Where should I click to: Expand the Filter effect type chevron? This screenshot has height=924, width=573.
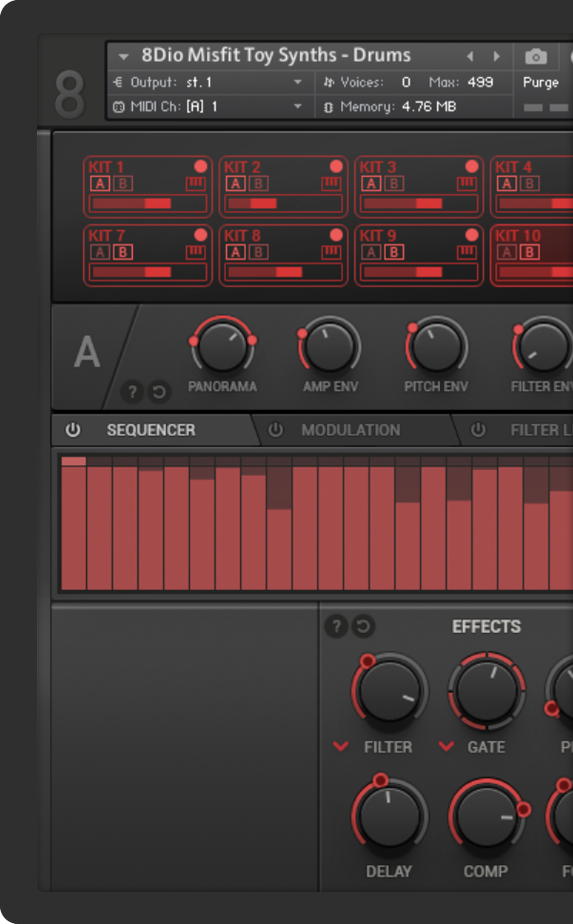pos(341,746)
